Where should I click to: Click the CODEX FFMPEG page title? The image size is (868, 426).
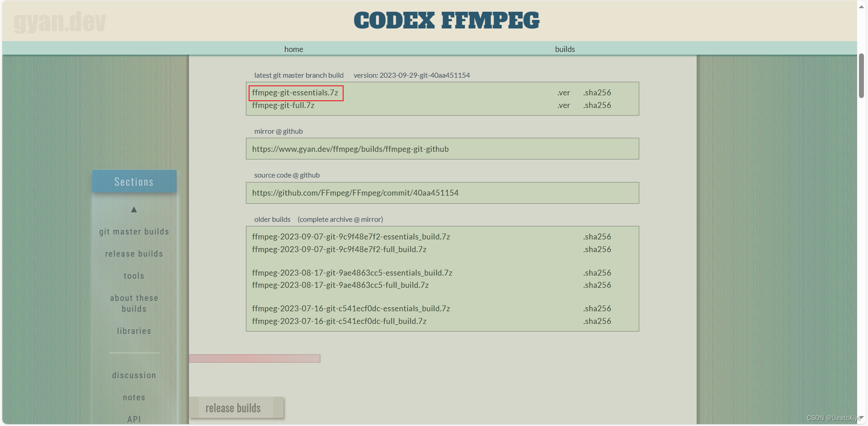point(447,21)
